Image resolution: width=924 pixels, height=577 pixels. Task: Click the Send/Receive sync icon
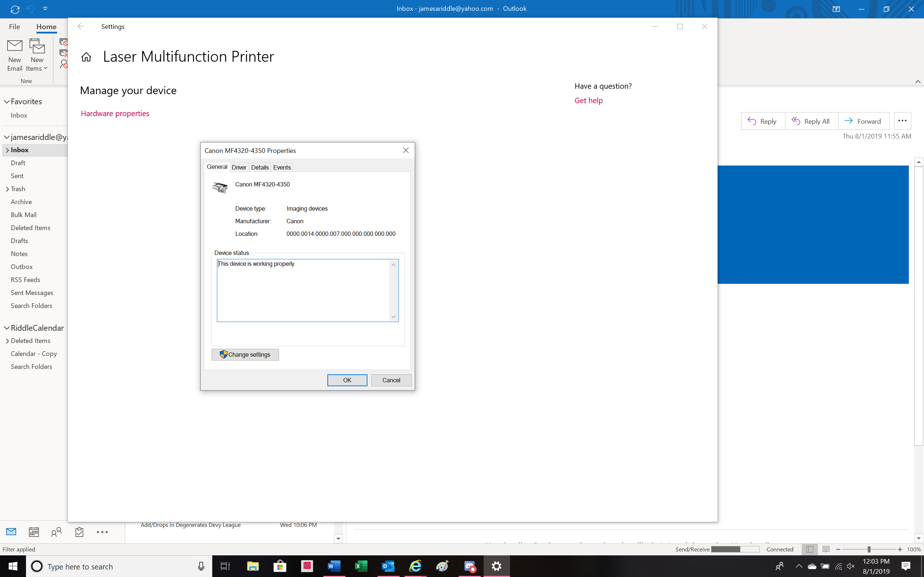click(15, 9)
